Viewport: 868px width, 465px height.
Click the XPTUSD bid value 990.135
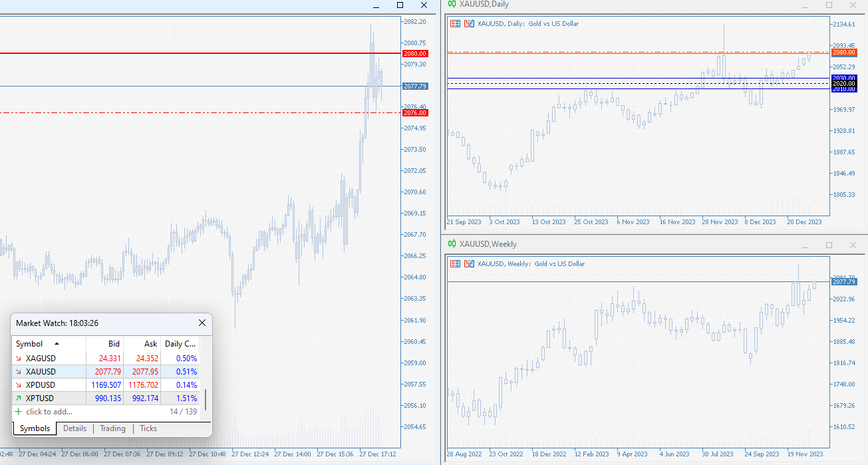108,398
